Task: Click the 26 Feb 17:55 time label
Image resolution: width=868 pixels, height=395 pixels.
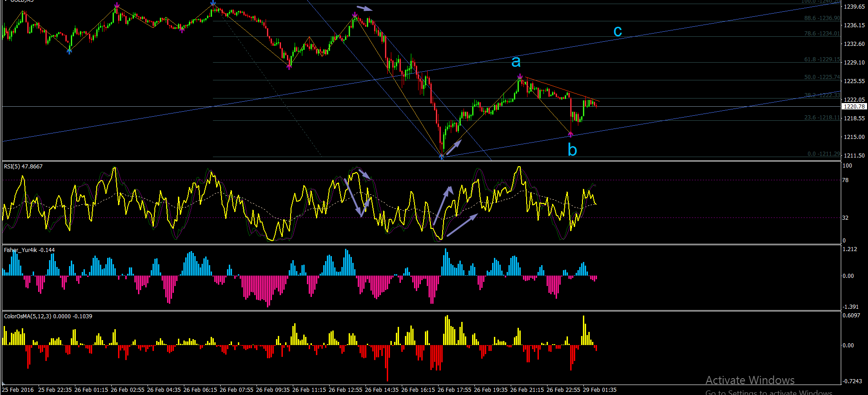Action: [454, 390]
